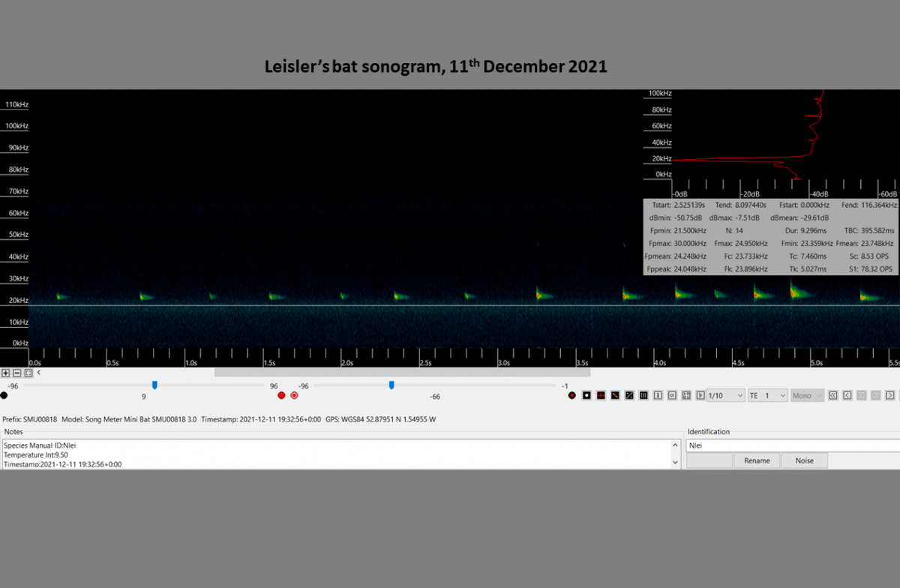This screenshot has width=900, height=588.
Task: Click the 'Prefix: SMU00818' metadata text
Action: 28,420
